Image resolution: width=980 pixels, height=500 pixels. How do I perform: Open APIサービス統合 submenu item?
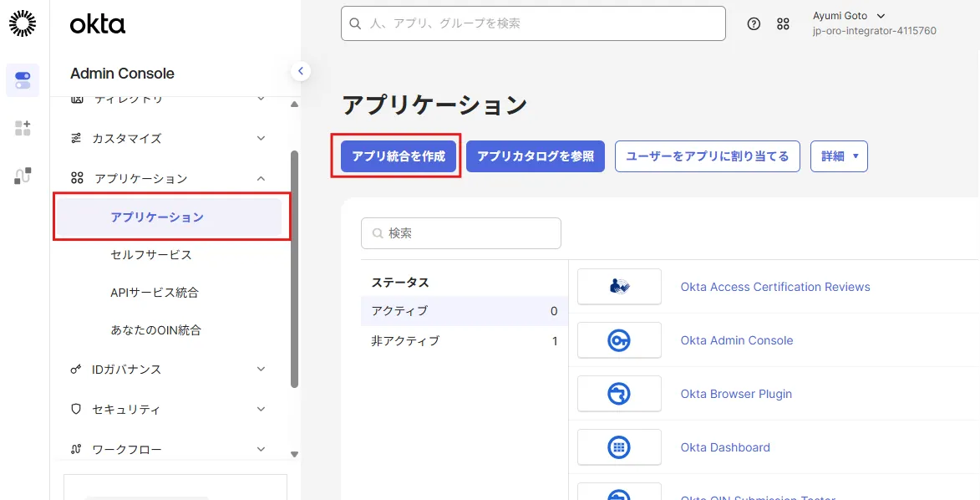coord(155,293)
